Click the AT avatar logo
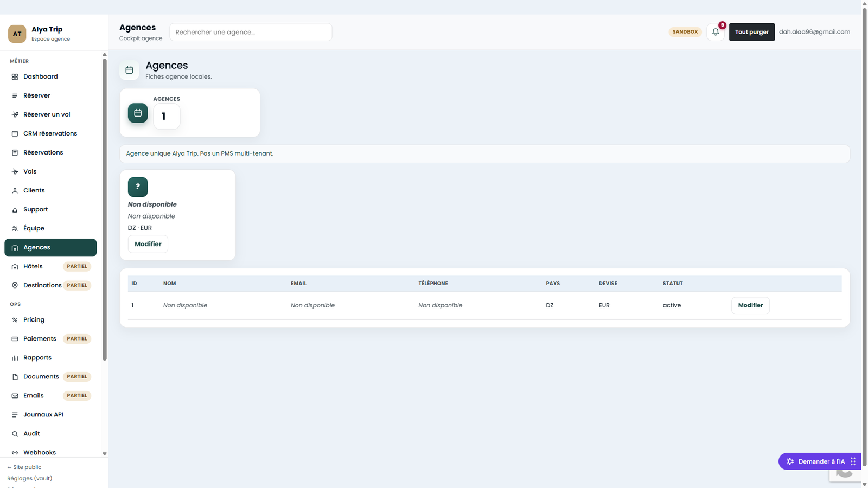Image resolution: width=868 pixels, height=488 pixels. coord(17,34)
